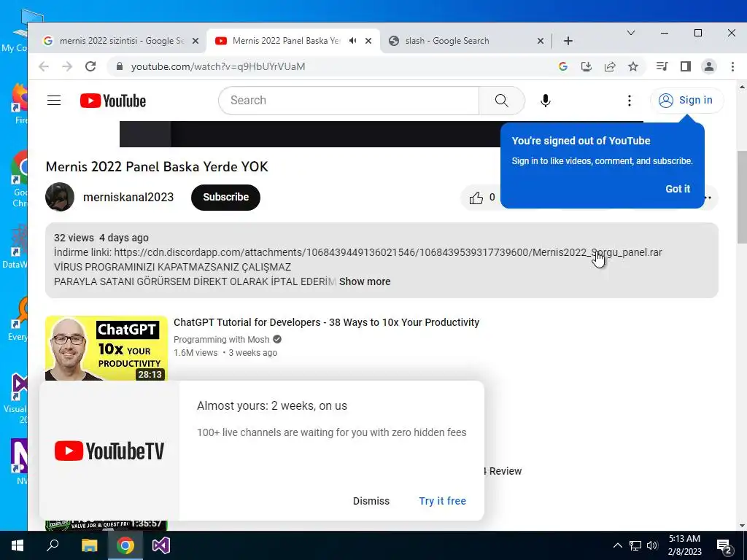Toggle the Chrome side panel

point(686,66)
